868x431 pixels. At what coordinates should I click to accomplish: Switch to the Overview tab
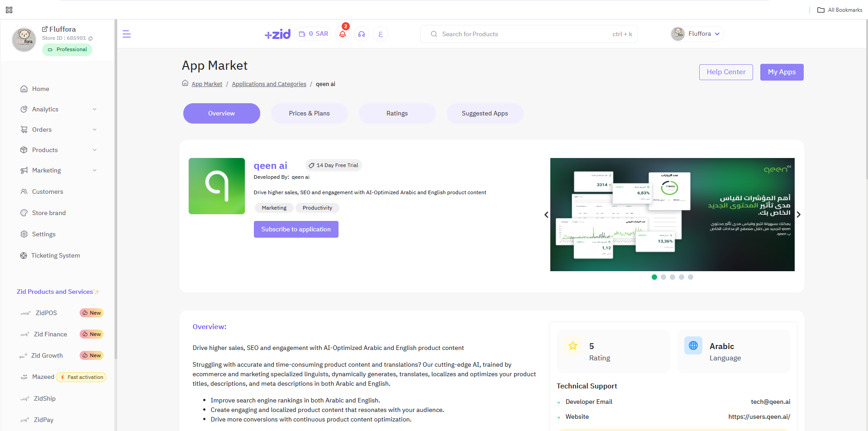pos(222,113)
